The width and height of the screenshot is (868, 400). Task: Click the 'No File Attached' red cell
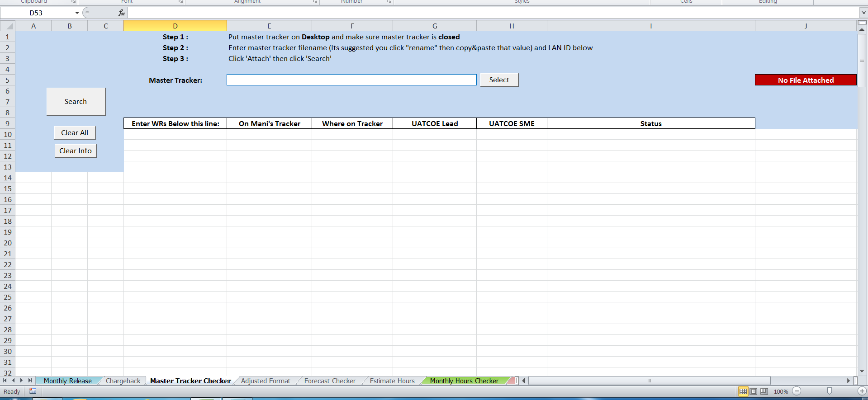click(x=806, y=80)
